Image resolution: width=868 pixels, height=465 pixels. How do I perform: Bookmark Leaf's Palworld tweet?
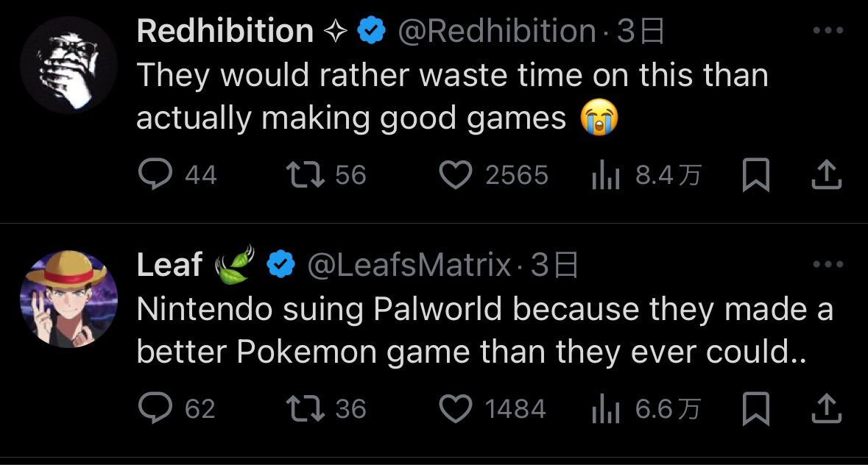755,409
